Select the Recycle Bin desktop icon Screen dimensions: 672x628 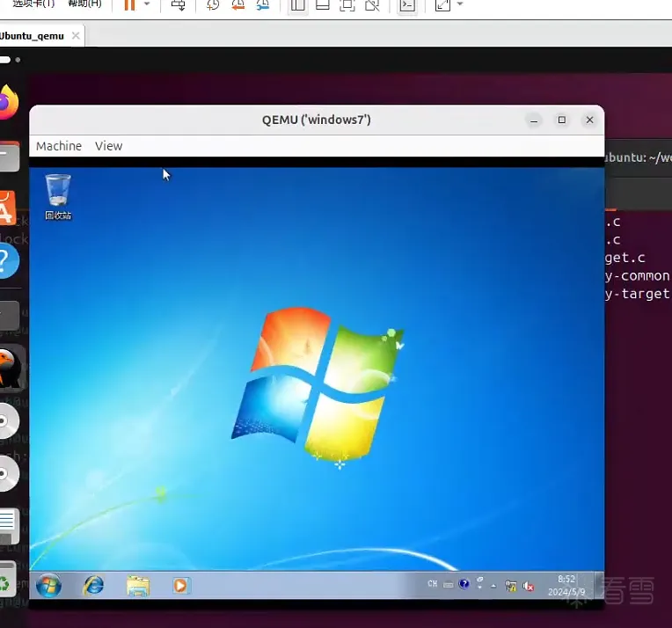pyautogui.click(x=58, y=197)
